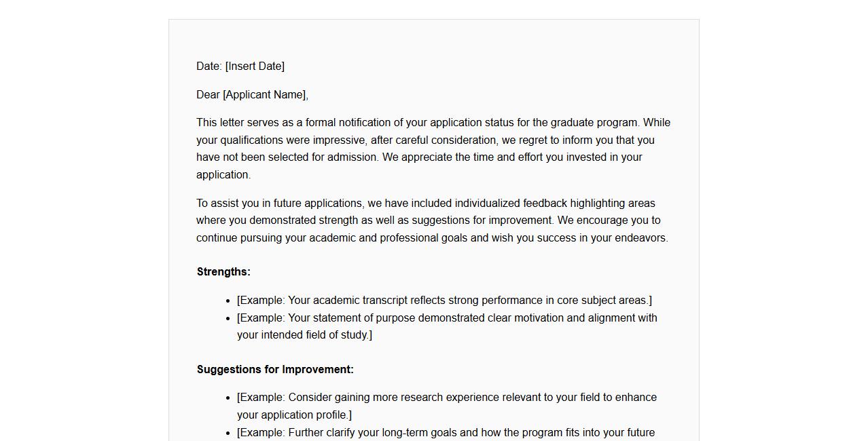Click the [Applicant Name] placeholder
The height and width of the screenshot is (441, 868).
pos(265,95)
